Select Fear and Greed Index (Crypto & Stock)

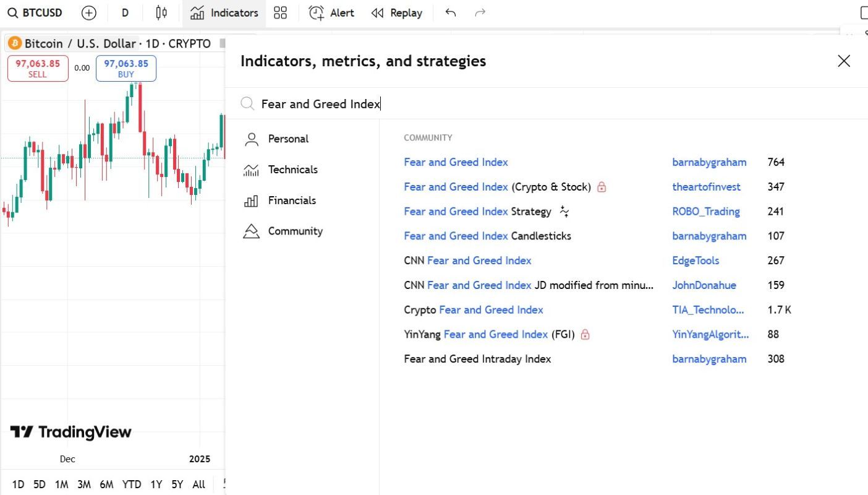[497, 187]
